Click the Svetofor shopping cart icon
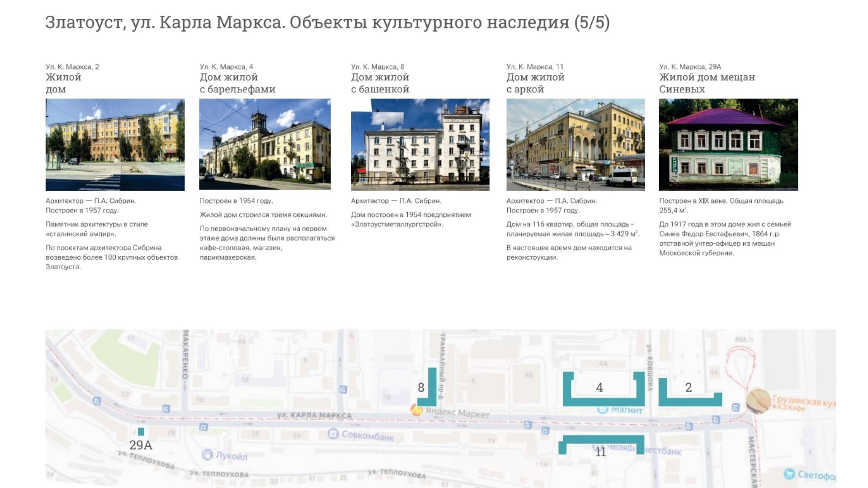The width and height of the screenshot is (868, 488). pos(789,474)
